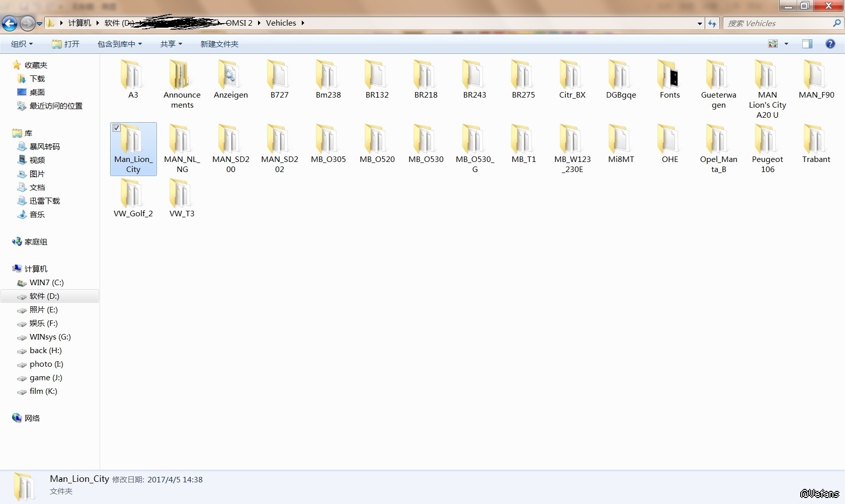Open the Help button
This screenshot has width=845, height=504.
(830, 44)
